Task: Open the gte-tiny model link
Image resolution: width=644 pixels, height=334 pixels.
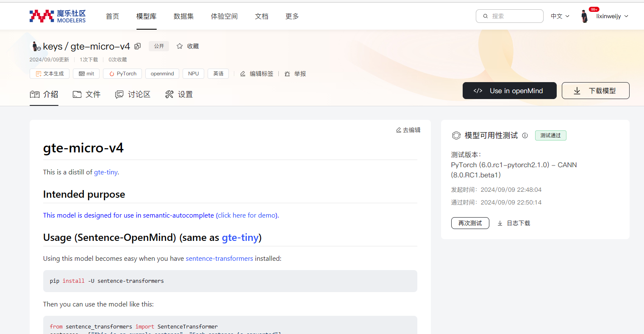Action: [x=105, y=172]
